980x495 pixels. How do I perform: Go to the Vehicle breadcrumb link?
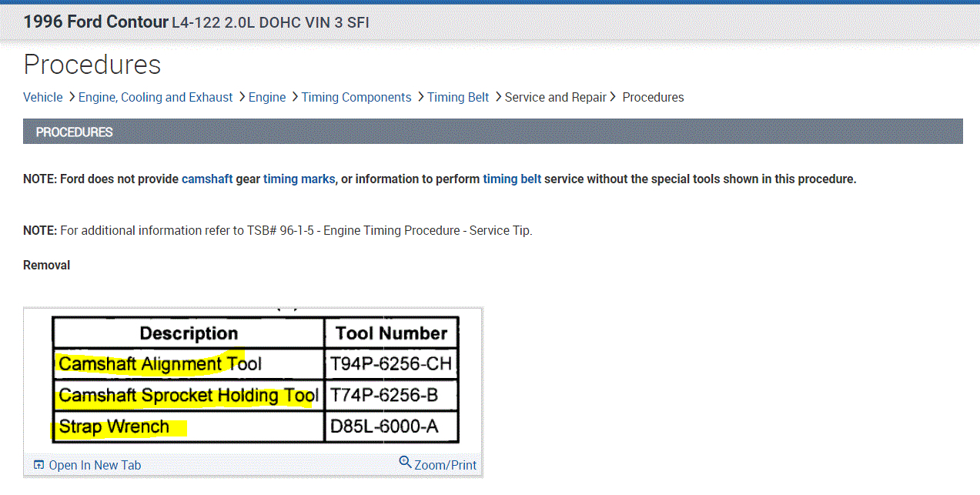[x=43, y=97]
